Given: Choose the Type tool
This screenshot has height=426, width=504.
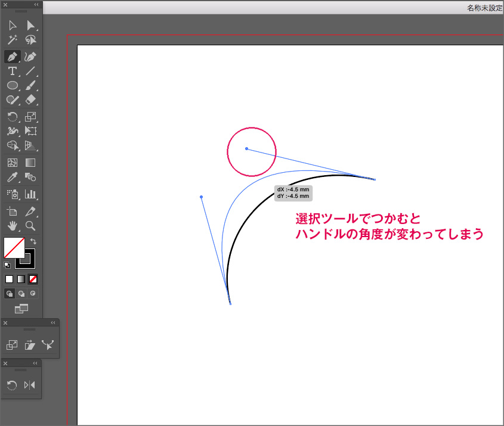Looking at the screenshot, I should (x=12, y=71).
